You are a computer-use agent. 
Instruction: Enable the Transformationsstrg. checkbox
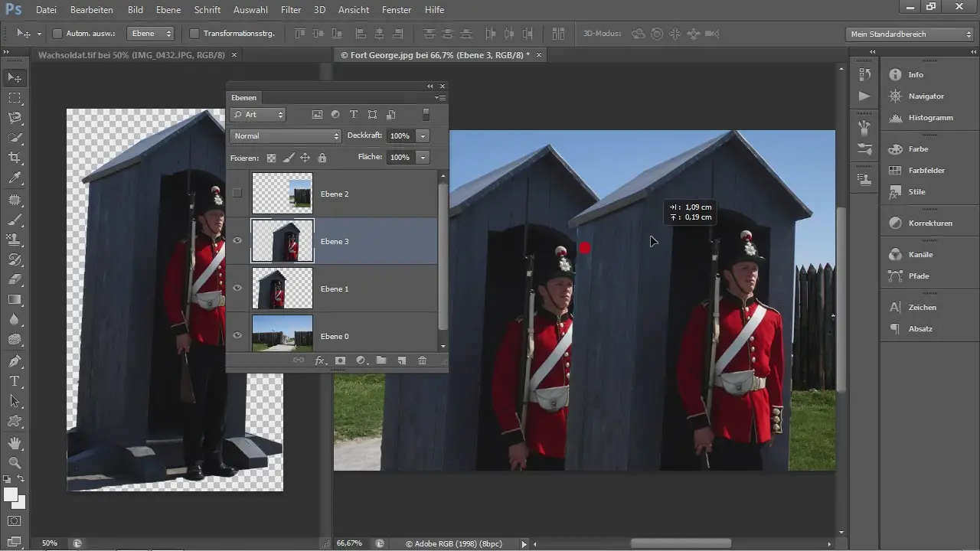coord(194,34)
